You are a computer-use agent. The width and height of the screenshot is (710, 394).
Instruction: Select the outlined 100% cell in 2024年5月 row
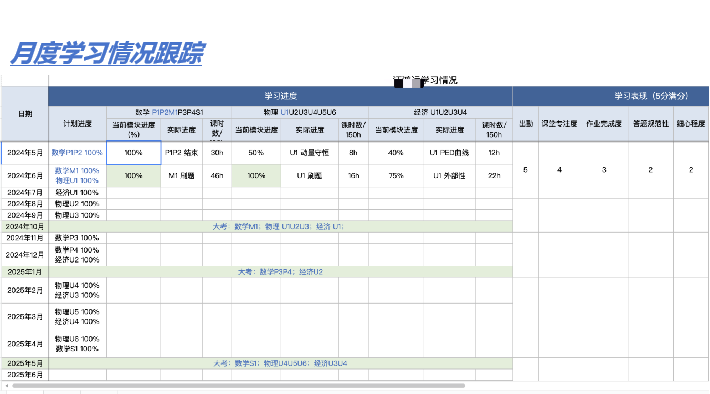coord(134,153)
